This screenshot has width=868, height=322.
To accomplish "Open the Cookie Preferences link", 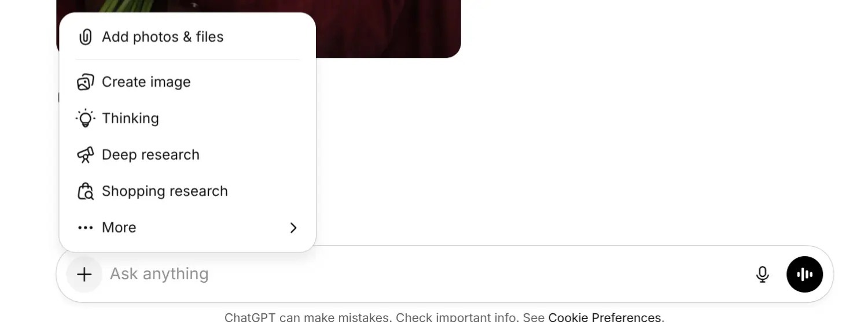I will click(605, 317).
